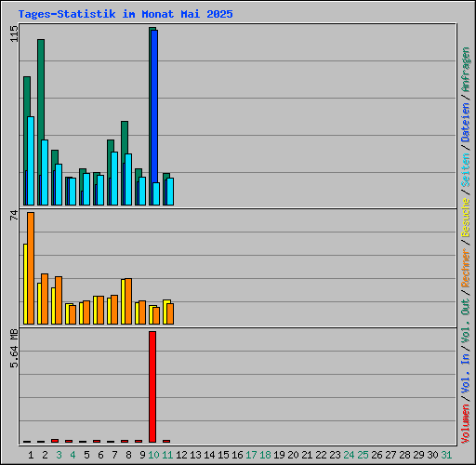Click day number 21 on the axis
The width and height of the screenshot is (476, 465).
click(307, 455)
